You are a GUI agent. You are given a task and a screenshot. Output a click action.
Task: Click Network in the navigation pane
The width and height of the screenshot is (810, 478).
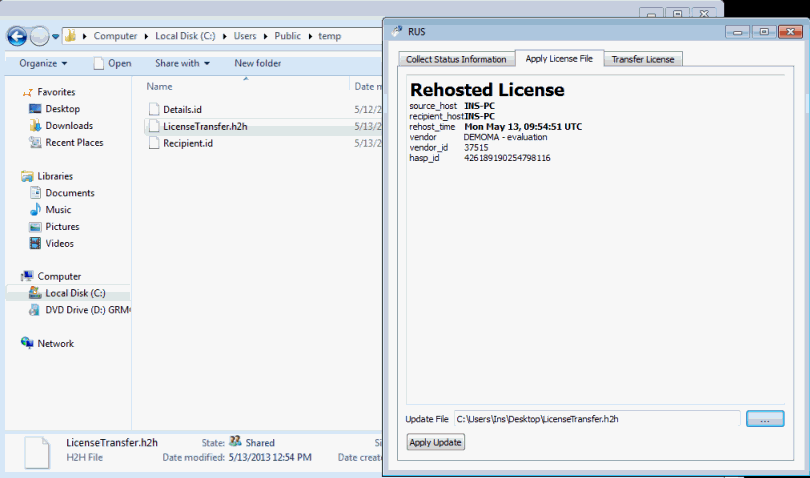[55, 343]
